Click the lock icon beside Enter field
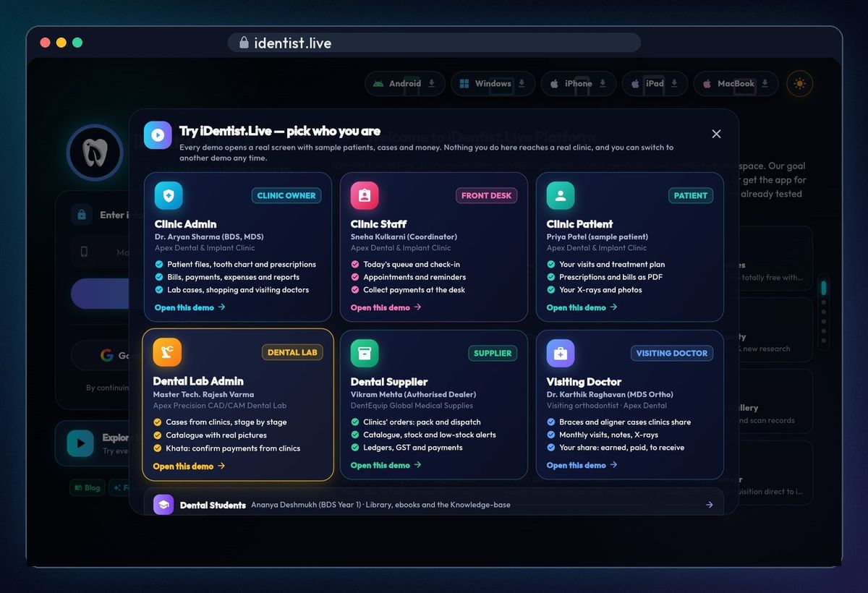 tap(82, 215)
